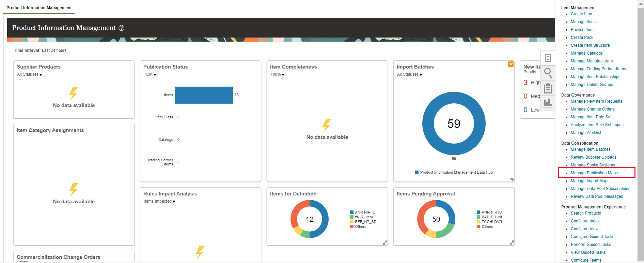The height and width of the screenshot is (263, 644).
Task: Click the Items Pending Approval donut total 50
Action: (436, 219)
